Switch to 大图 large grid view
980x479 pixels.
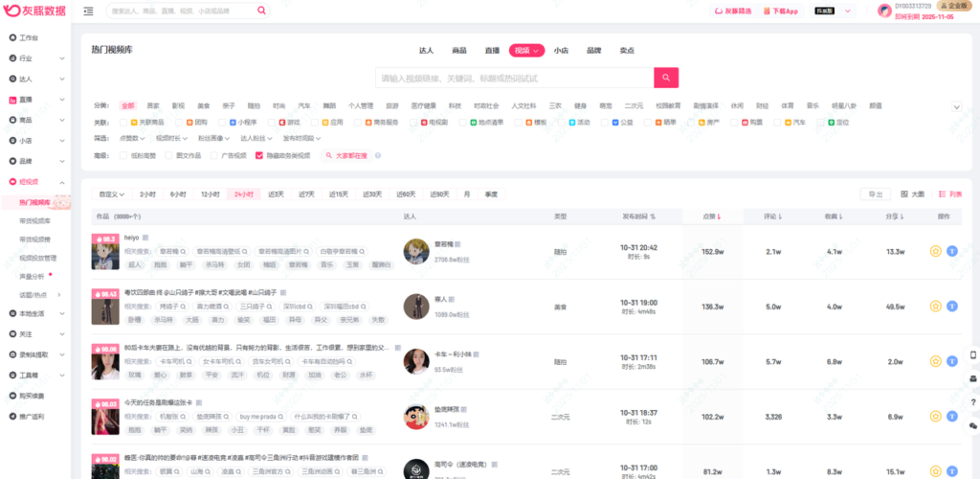click(x=913, y=194)
